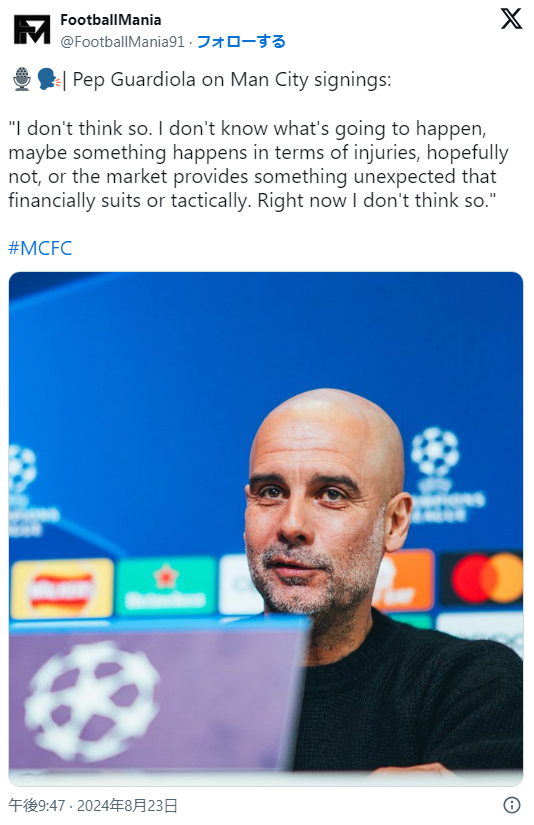Click the headline 'Pep Guardiola on Man City signings'
This screenshot has height=825, width=534.
pyautogui.click(x=231, y=79)
